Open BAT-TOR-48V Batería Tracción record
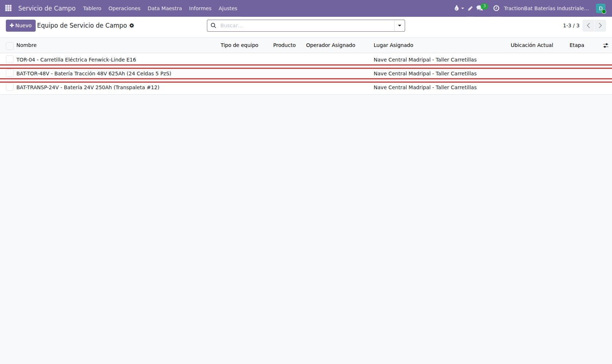This screenshot has width=612, height=364. pyautogui.click(x=94, y=74)
